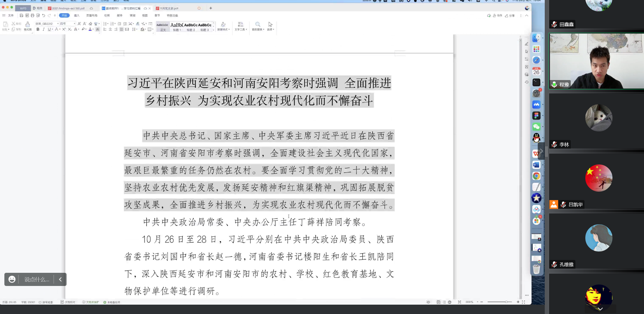Click the Find and Replace magnifier icon

[x=258, y=25]
